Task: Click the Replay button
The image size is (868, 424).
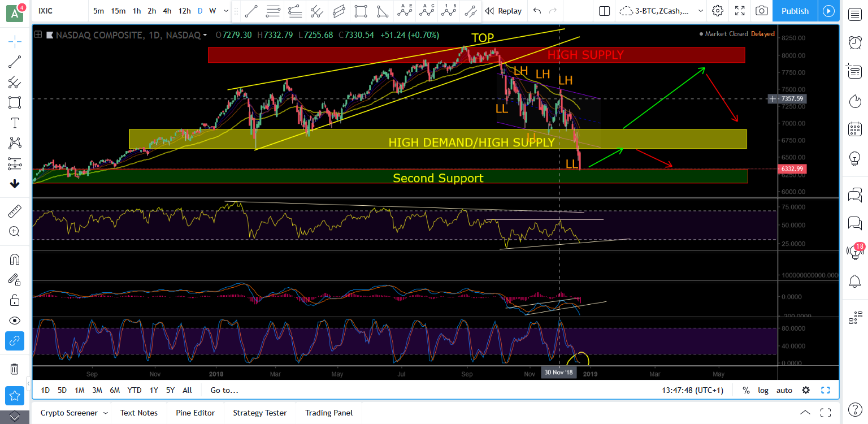Action: click(504, 11)
